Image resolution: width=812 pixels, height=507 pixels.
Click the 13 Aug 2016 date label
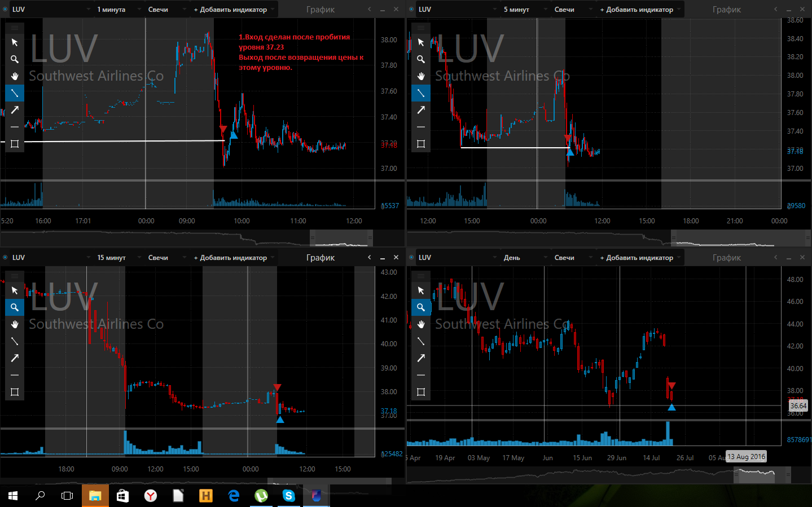(746, 456)
